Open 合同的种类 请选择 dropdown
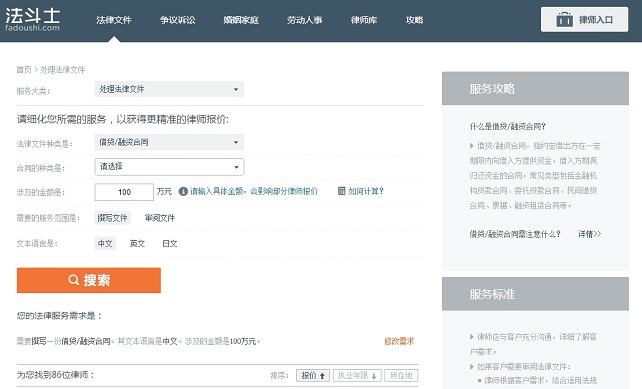Viewport: 642px width, 389px height. (169, 167)
